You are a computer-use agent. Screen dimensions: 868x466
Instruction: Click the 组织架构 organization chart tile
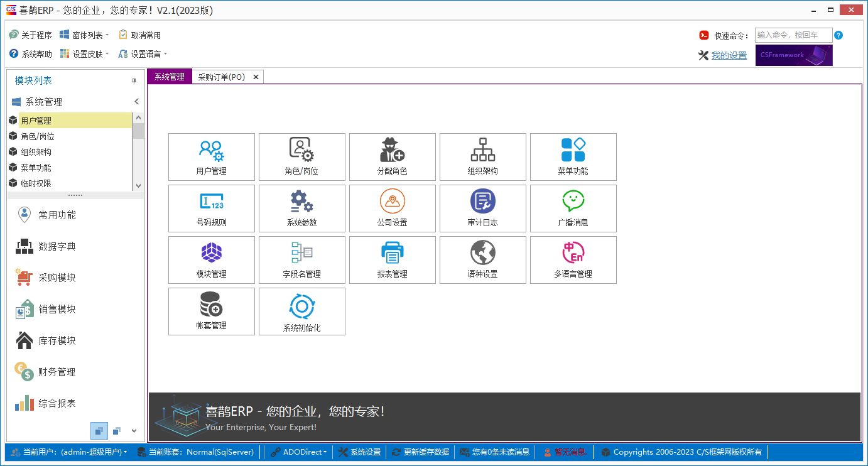click(483, 157)
